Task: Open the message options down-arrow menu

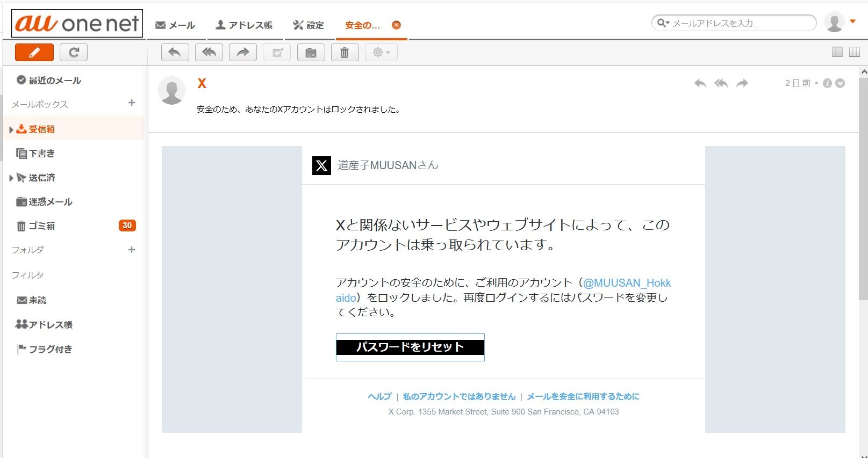Action: (x=840, y=83)
